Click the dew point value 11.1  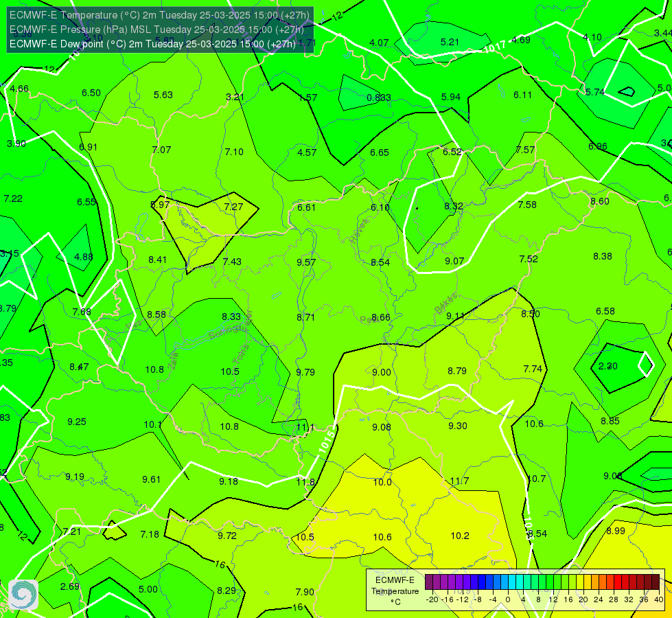pyautogui.click(x=305, y=428)
